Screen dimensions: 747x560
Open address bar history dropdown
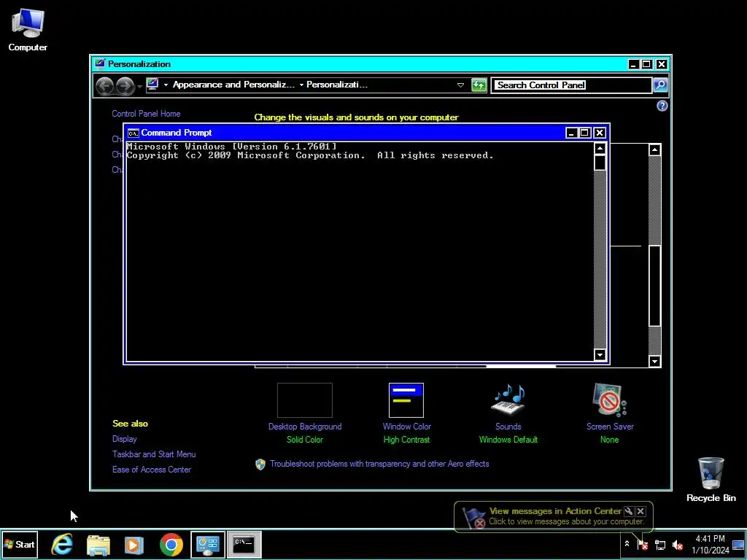(461, 85)
